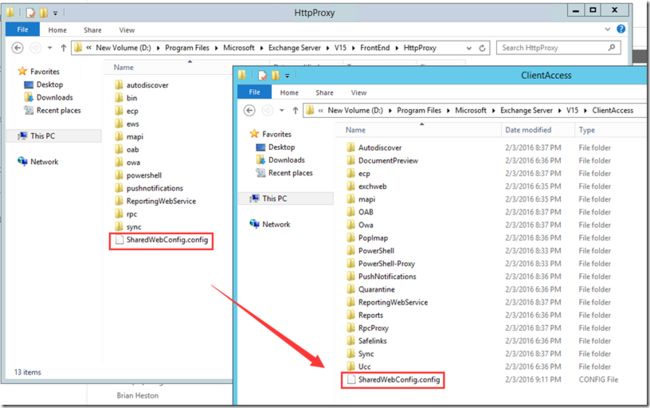Image resolution: width=650 pixels, height=408 pixels.
Task: Open quick access toolbar dropdown in HttpProxy titlebar
Action: coord(55,13)
